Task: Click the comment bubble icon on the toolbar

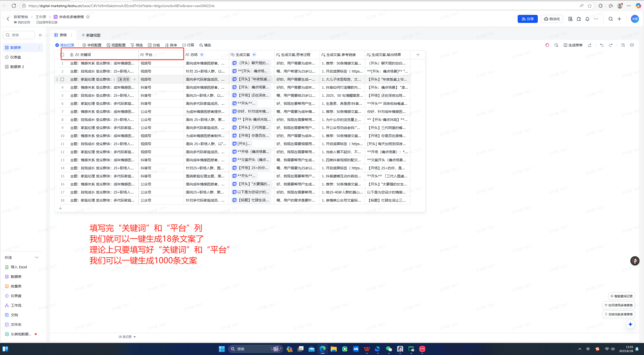Action: pos(632,45)
